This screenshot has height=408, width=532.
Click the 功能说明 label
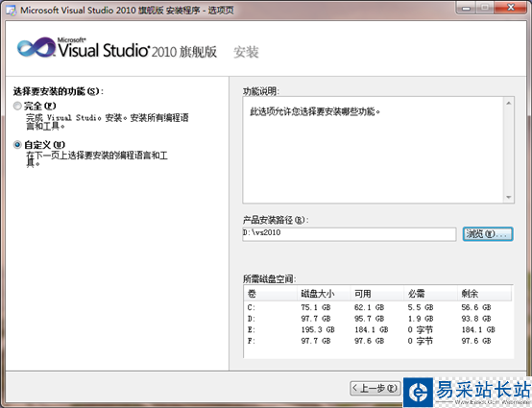[261, 91]
